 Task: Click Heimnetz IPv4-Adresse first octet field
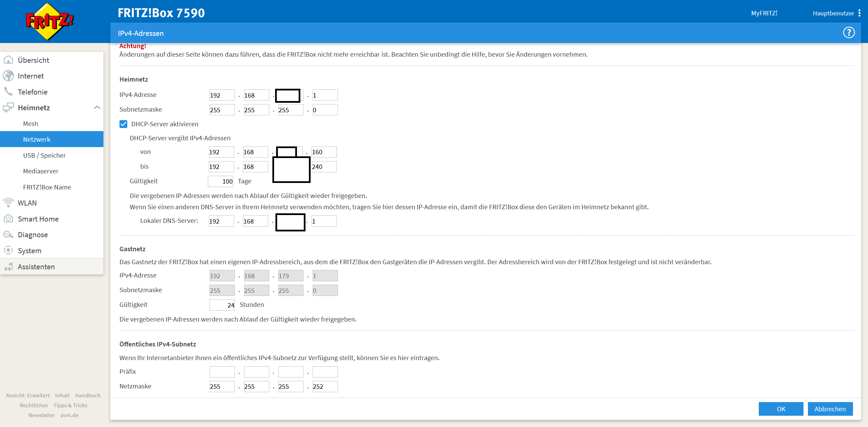click(x=222, y=95)
